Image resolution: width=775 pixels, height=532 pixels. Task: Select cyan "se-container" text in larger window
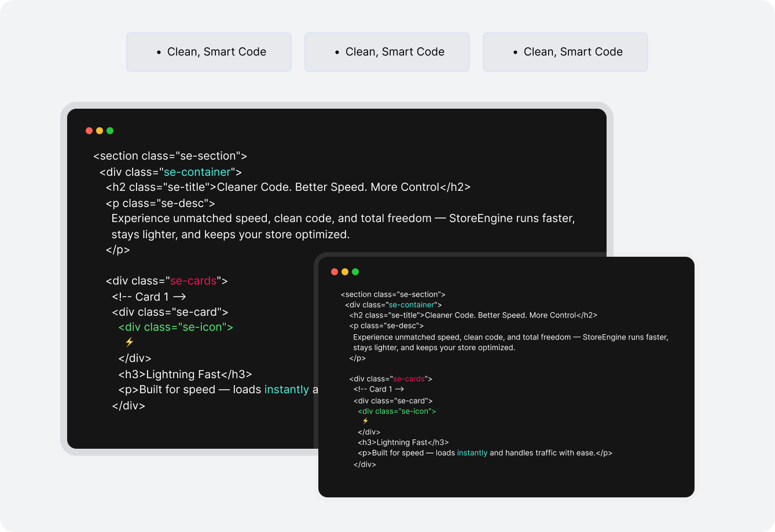coord(197,172)
